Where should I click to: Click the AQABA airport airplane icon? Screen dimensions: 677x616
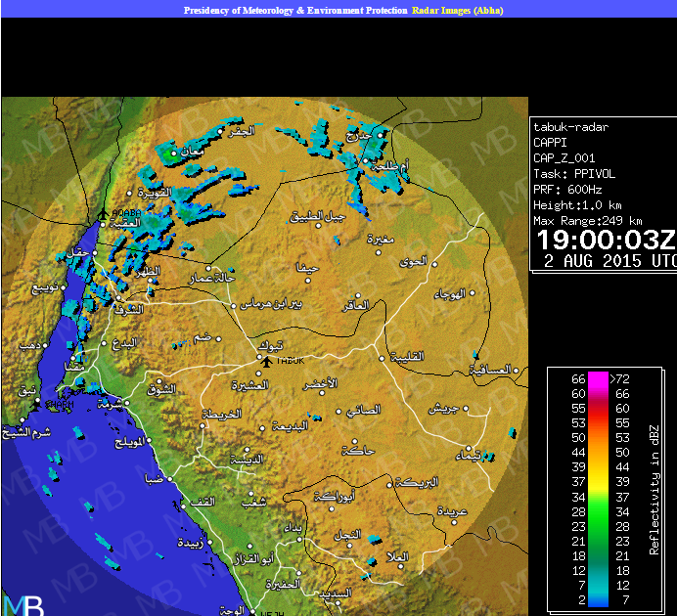[x=103, y=213]
